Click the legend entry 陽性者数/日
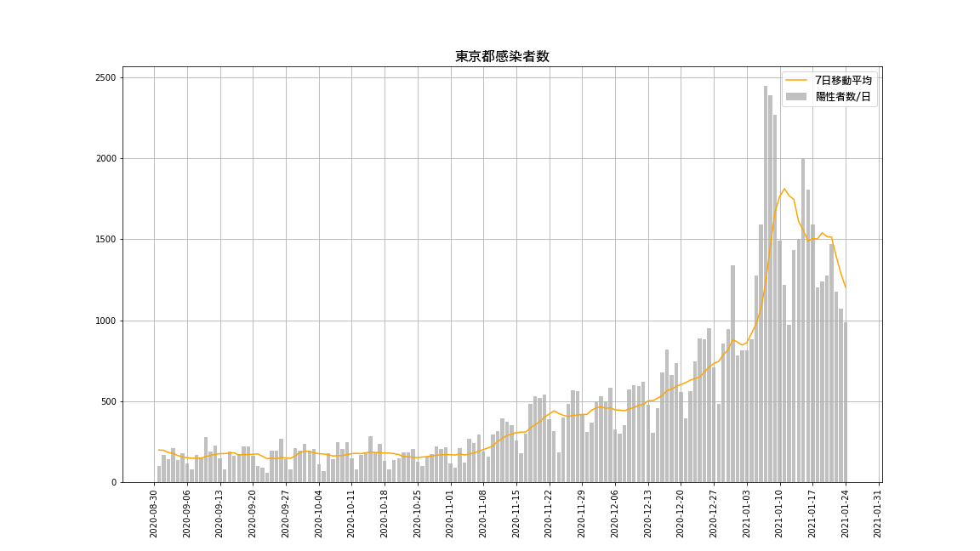 click(x=843, y=97)
